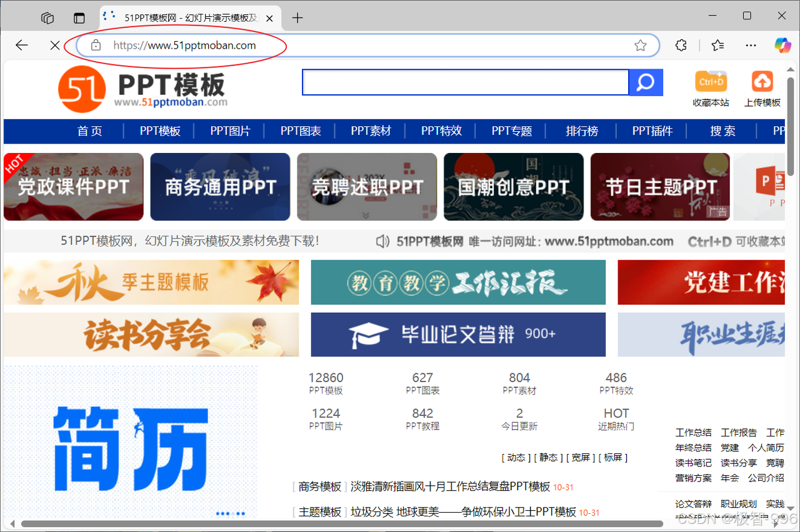Click the 收藏本站 Ctrl+D icon
Image resolution: width=800 pixels, height=532 pixels.
coord(711,81)
